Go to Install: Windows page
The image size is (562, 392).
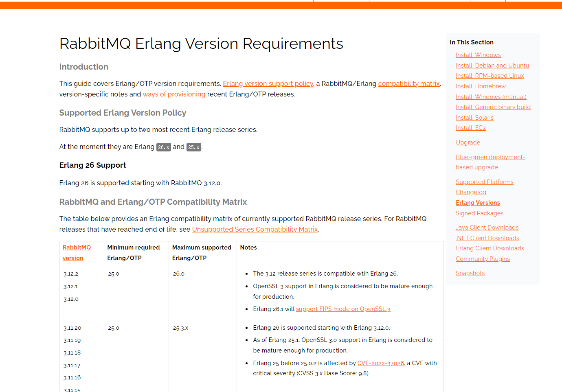(478, 55)
